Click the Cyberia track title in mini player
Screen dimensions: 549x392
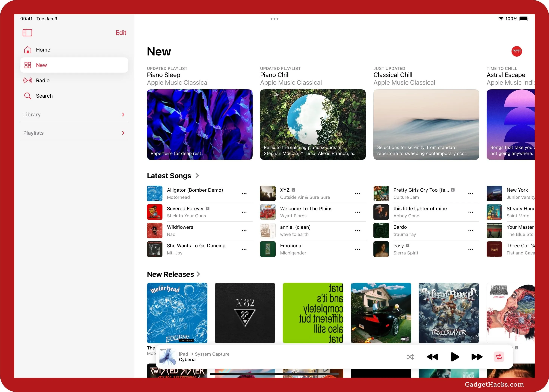click(x=187, y=359)
